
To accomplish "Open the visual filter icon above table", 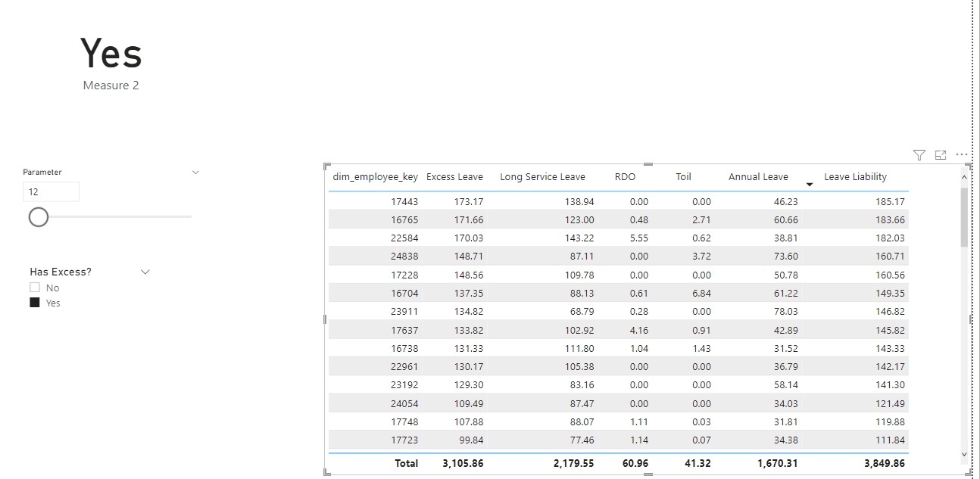I will (x=919, y=155).
